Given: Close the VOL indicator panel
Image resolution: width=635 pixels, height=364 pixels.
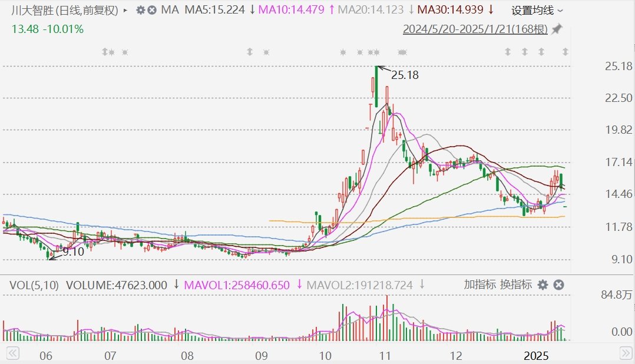Looking at the screenshot, I should [558, 285].
